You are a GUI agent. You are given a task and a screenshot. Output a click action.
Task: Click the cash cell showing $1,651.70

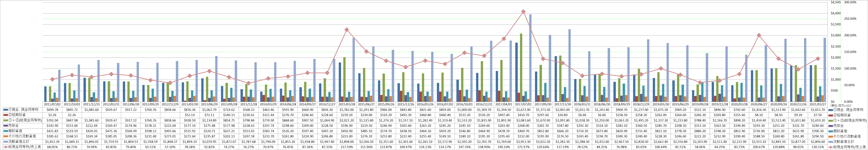tap(818, 110)
